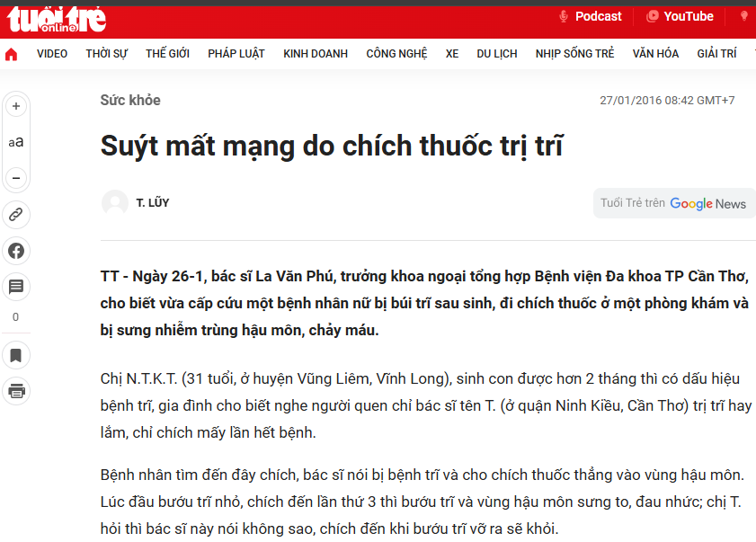Open author T. LŨY profile
756x542 pixels.
[152, 202]
